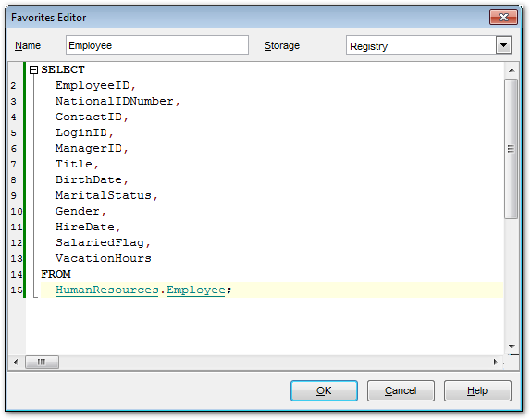Click the vertical scrollbar down arrow

[x=512, y=347]
